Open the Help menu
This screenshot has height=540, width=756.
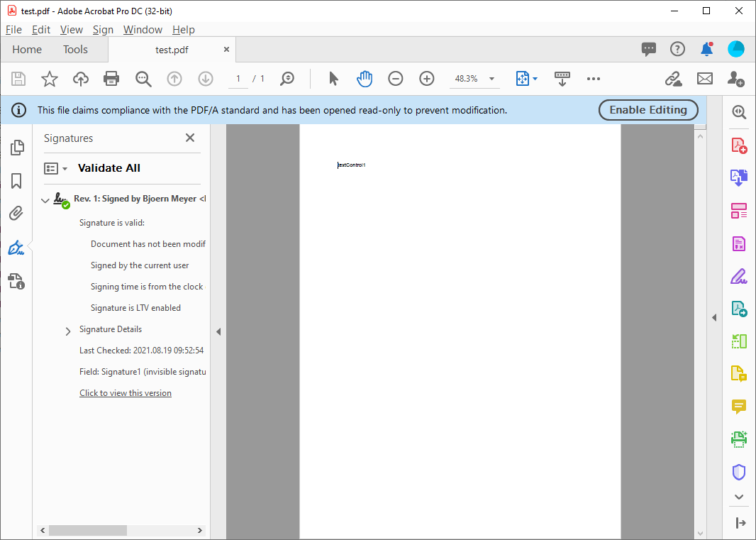point(184,30)
